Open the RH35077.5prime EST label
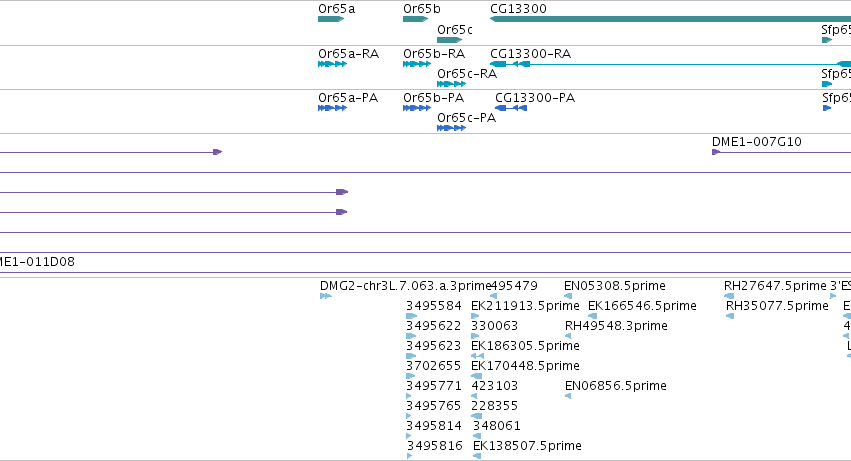The image size is (851, 461). point(777,306)
